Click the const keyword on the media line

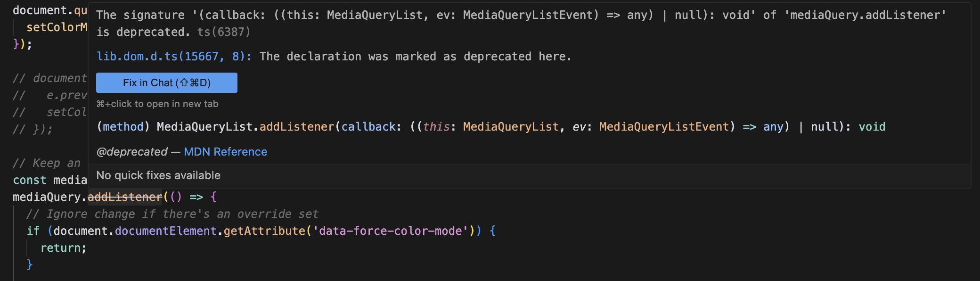30,180
